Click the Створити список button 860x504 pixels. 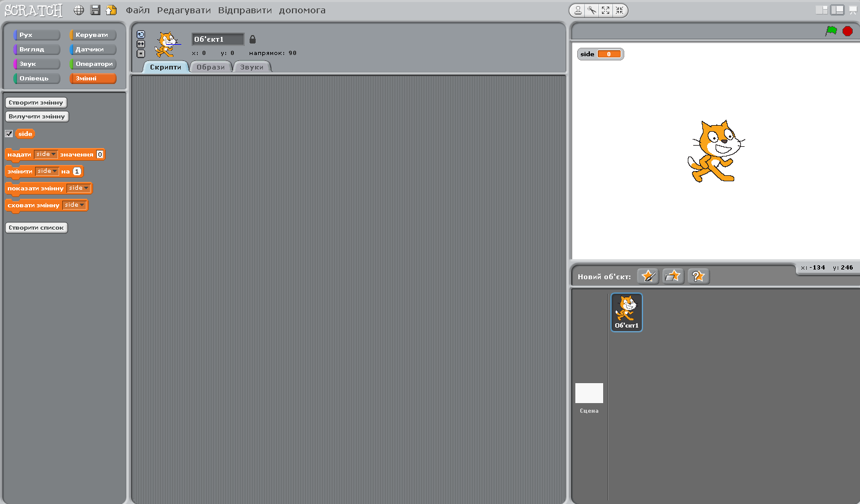click(36, 228)
